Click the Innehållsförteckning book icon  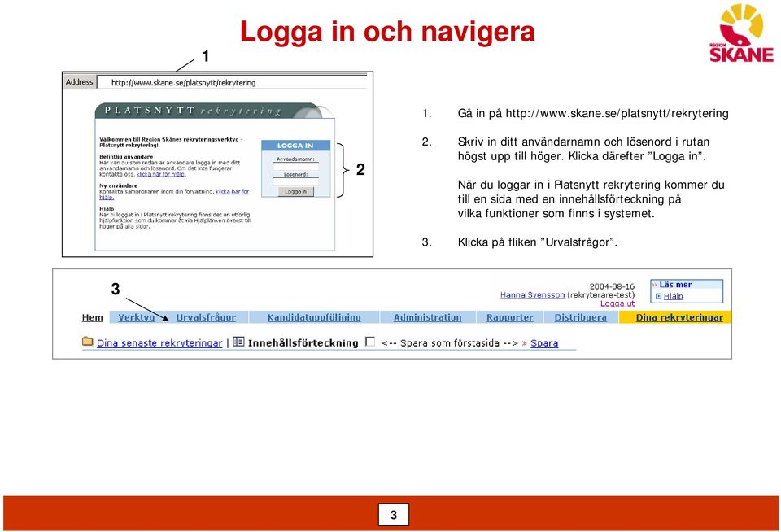tap(238, 342)
